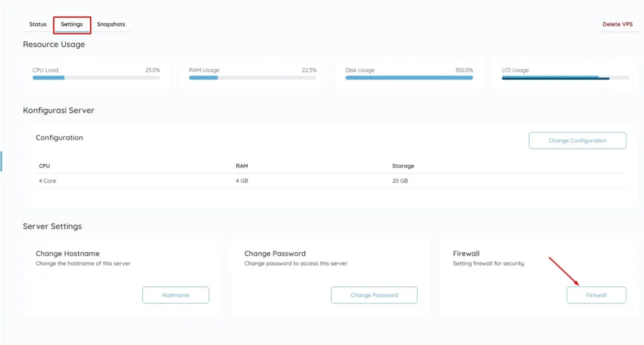Screen dimensions: 644x345
Task: Click the I/O Usage bar
Action: point(565,78)
